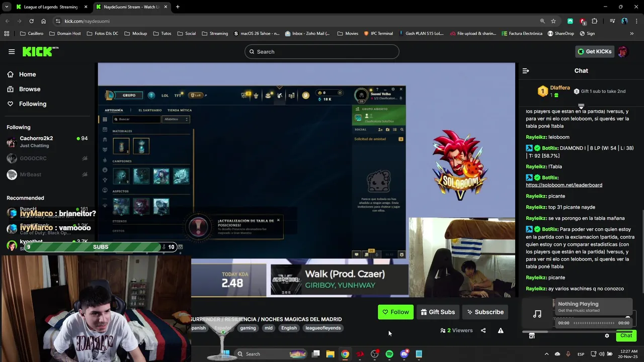Click the Chrome address bar URL
This screenshot has width=644, height=362.
(87, 21)
